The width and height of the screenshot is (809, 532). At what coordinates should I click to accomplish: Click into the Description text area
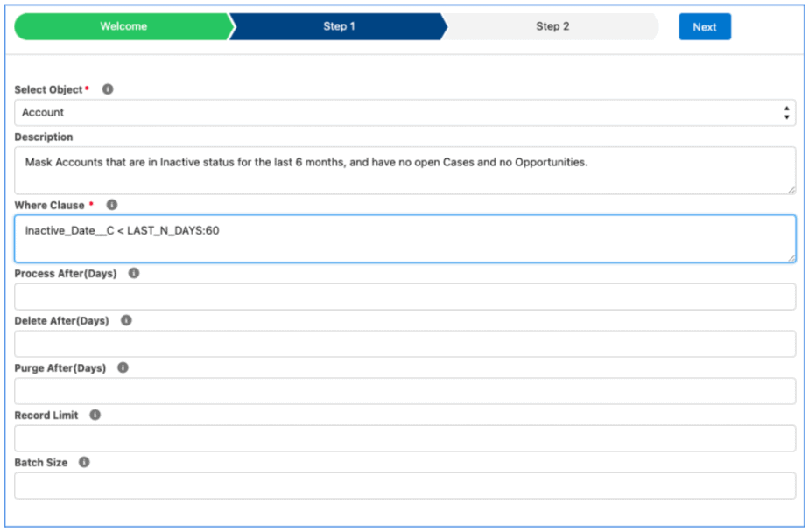click(404, 170)
